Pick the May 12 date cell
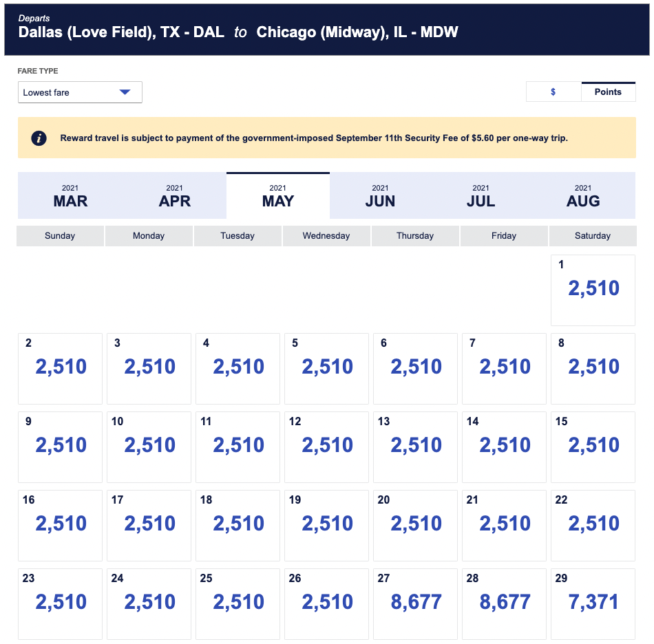 coord(326,447)
